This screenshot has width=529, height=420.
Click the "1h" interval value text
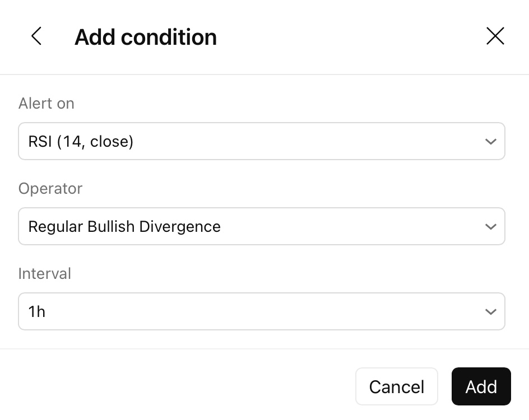(37, 312)
